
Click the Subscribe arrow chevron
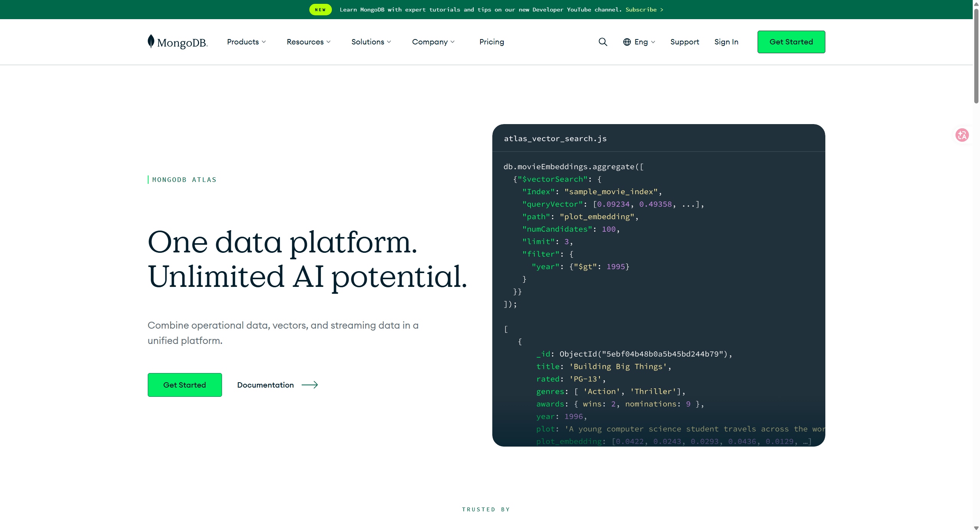(662, 10)
